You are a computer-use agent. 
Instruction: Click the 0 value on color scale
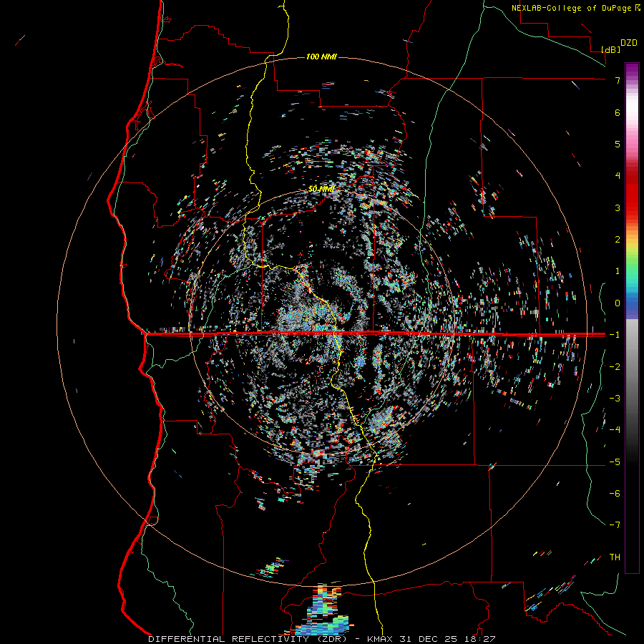tap(618, 303)
